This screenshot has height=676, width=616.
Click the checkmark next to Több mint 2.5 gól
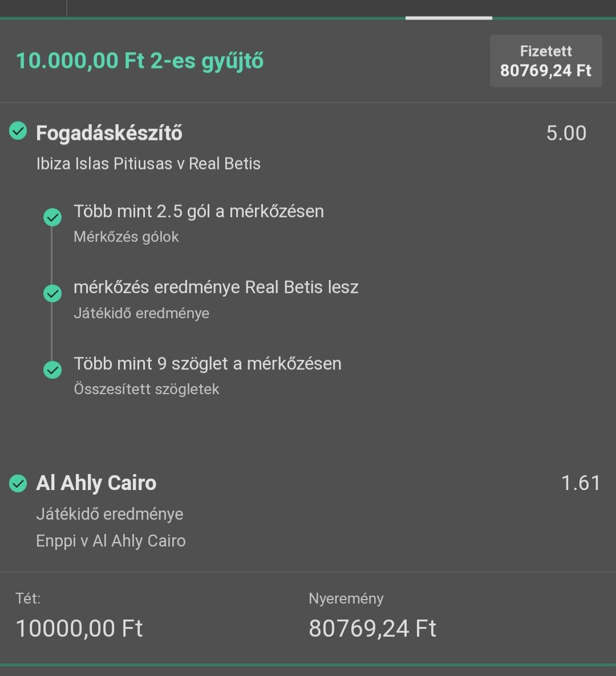(52, 217)
